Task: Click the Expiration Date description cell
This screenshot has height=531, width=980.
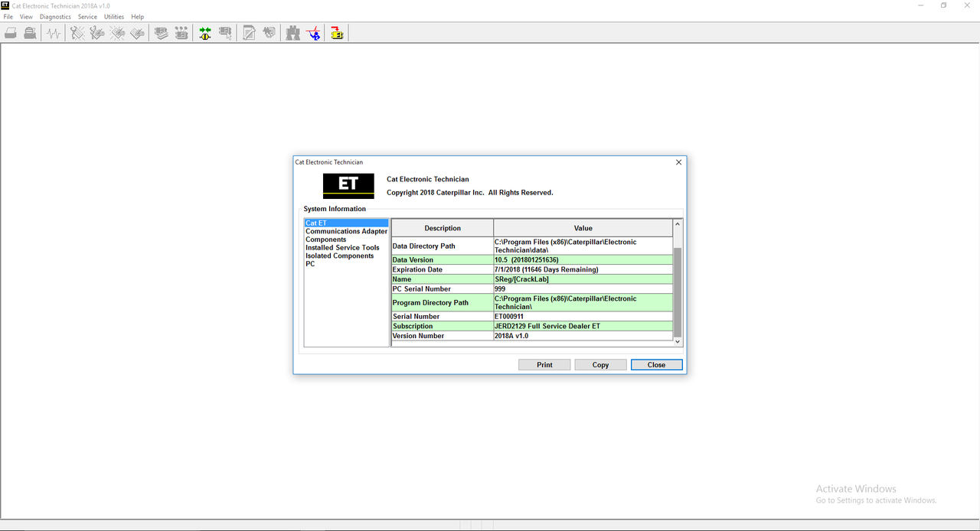Action: 443,270
